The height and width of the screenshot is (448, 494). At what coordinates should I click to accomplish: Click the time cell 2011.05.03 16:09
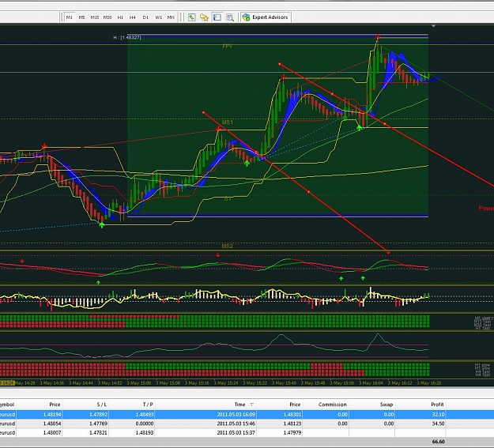236,414
